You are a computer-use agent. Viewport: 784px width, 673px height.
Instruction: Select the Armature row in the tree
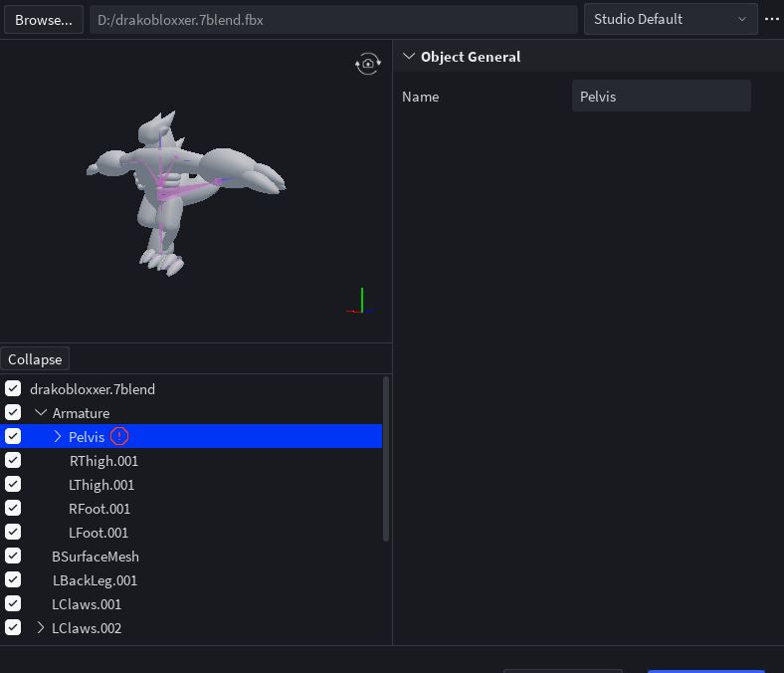click(x=191, y=413)
